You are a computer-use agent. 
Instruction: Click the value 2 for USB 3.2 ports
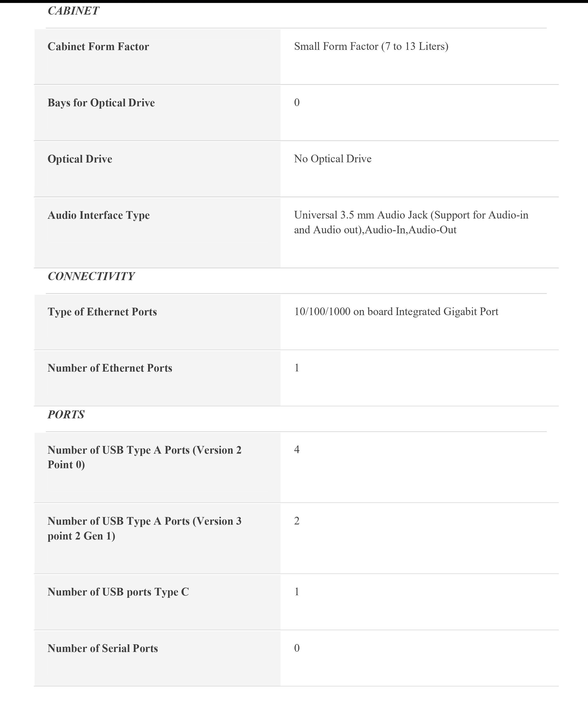[297, 521]
